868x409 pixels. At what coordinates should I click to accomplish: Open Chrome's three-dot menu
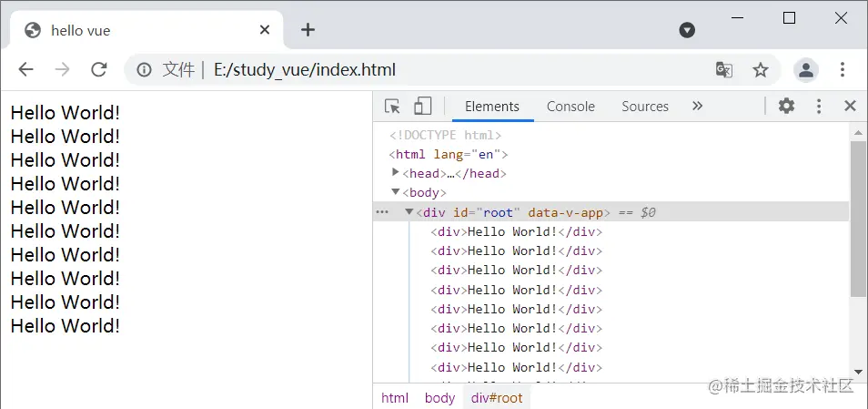click(x=842, y=69)
